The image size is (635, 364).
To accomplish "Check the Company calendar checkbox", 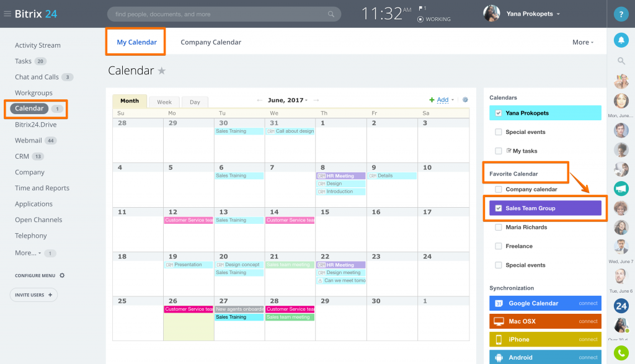I will (x=499, y=189).
